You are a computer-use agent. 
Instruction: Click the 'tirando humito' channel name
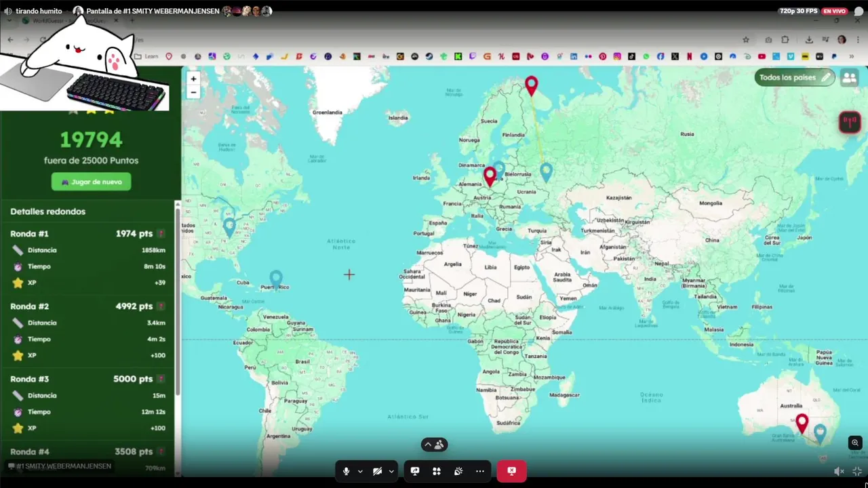(x=39, y=11)
